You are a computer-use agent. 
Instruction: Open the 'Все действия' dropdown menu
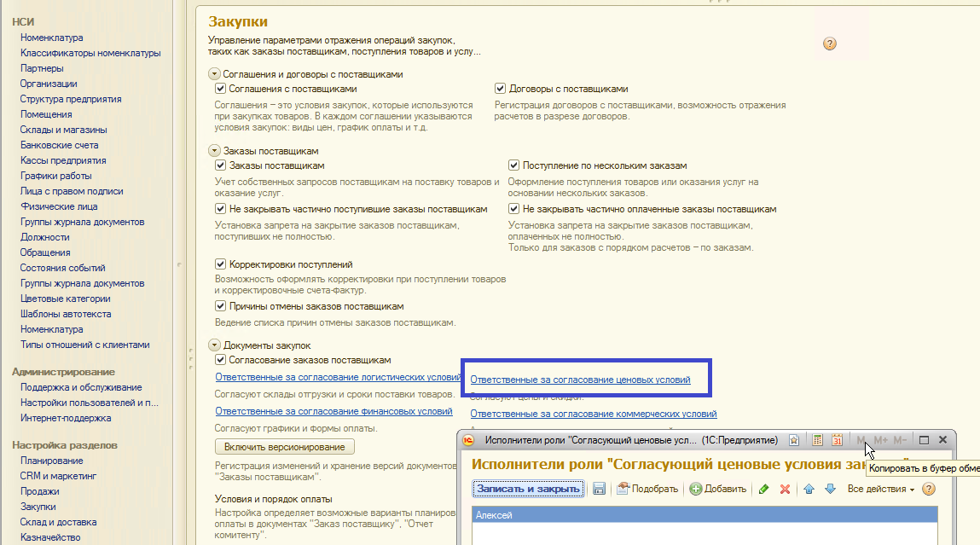[x=880, y=489]
